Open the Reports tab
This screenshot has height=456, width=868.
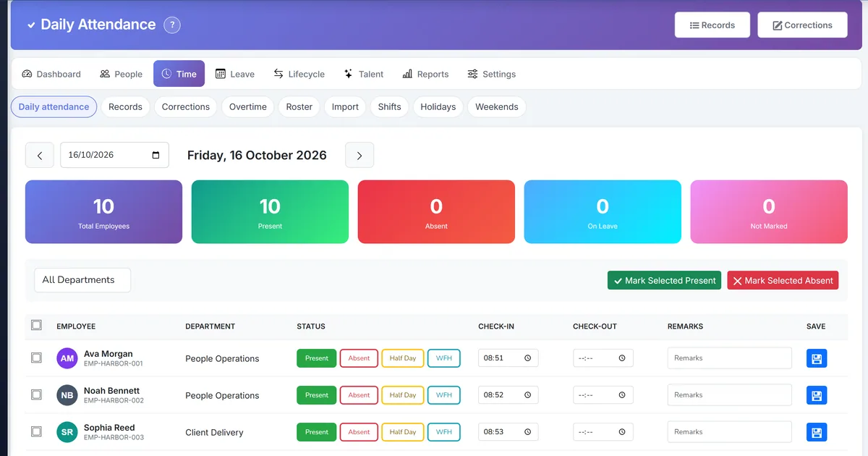425,74
